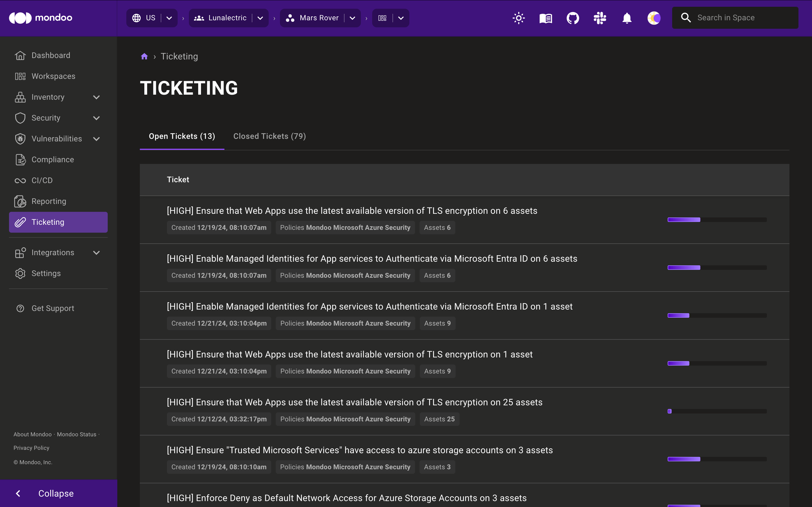Expand the Lunalectric workspace dropdown

click(x=261, y=18)
